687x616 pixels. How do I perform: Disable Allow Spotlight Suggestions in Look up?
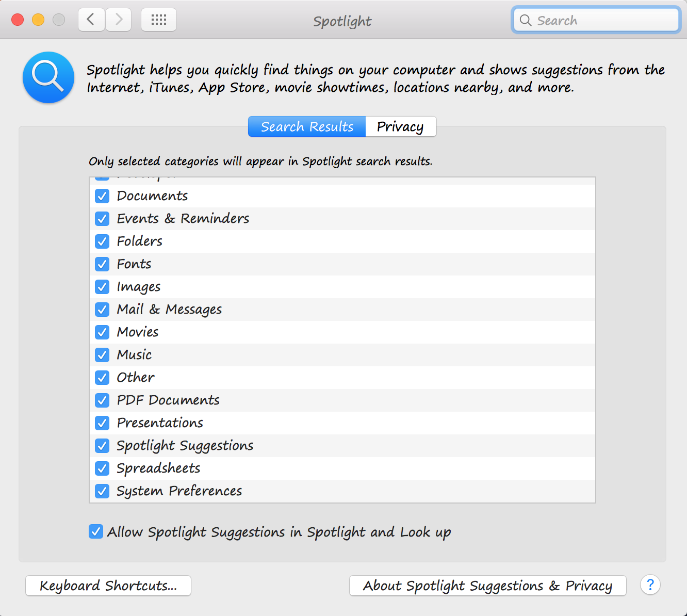pos(96,531)
